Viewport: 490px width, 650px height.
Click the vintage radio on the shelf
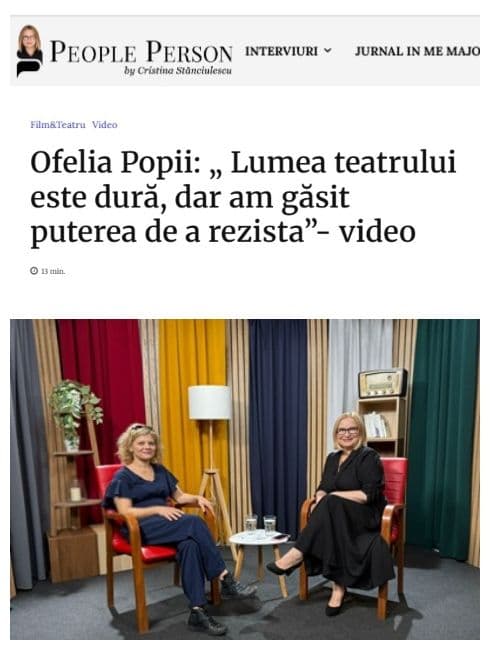383,383
